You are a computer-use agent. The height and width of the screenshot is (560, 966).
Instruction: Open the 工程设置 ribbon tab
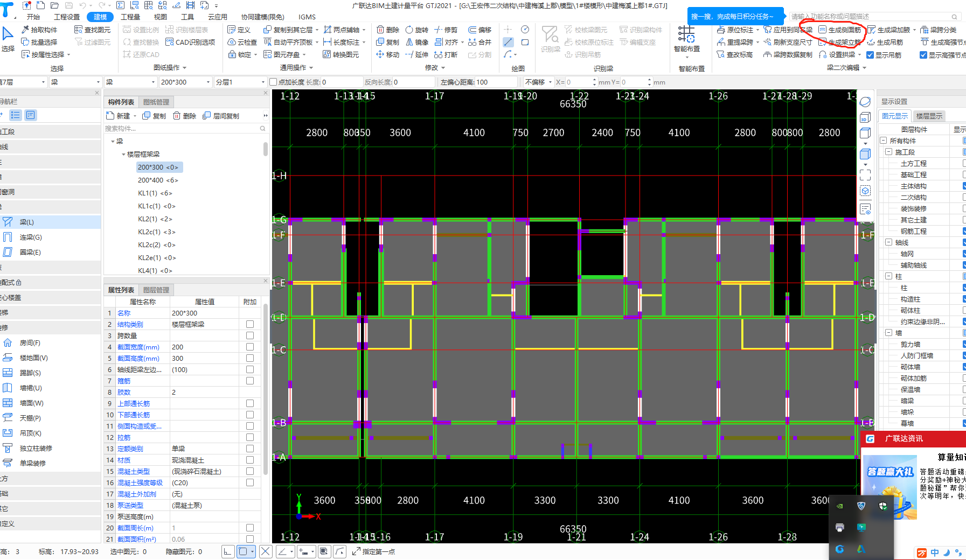[x=67, y=17]
